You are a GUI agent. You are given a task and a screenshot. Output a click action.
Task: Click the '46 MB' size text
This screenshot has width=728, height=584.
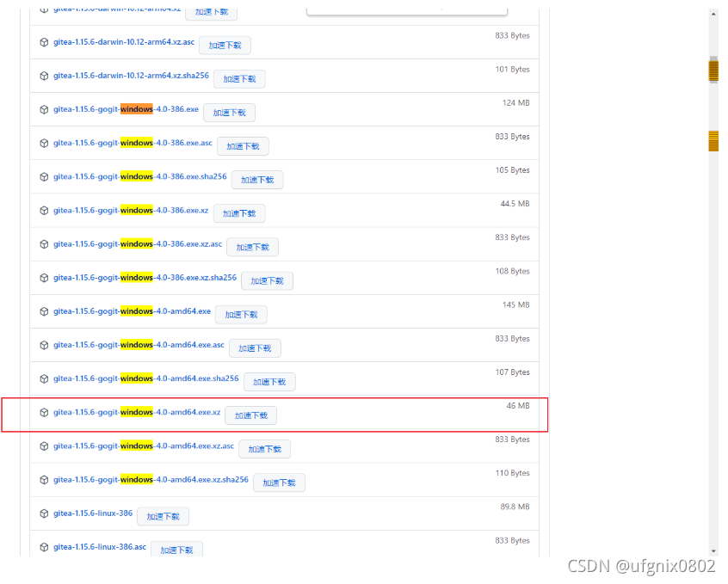(x=518, y=406)
